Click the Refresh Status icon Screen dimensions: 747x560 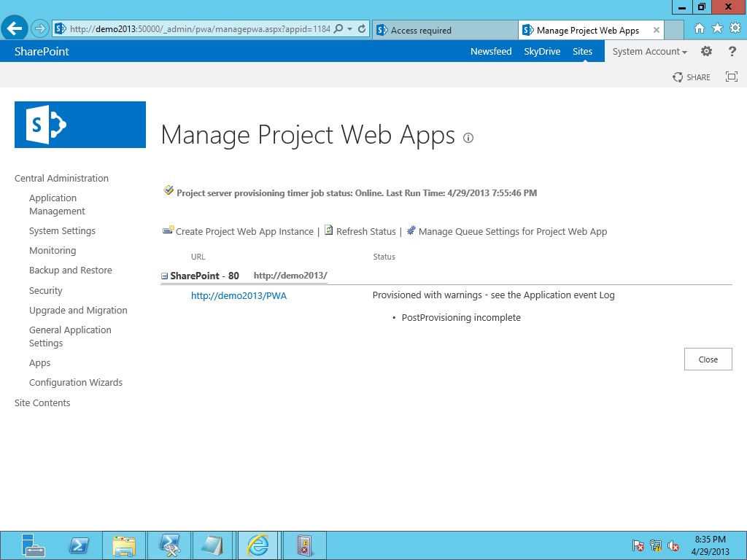tap(329, 230)
